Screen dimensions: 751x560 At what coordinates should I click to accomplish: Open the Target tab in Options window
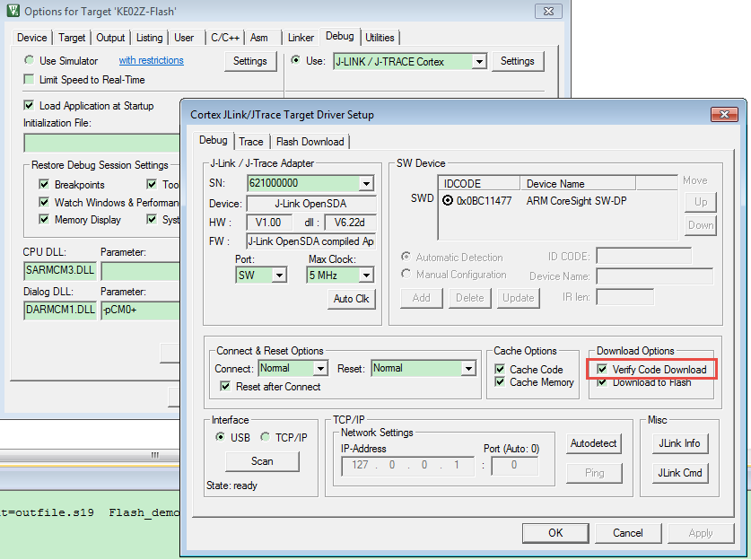pyautogui.click(x=72, y=38)
